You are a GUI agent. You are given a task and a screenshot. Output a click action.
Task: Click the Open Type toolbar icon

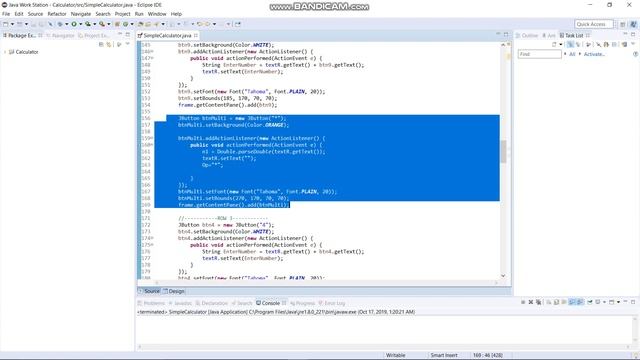click(140, 24)
